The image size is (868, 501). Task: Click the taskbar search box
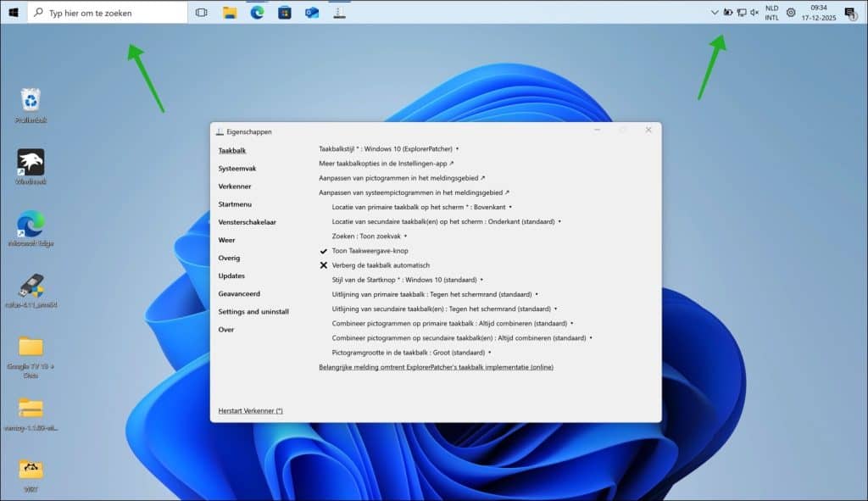click(x=108, y=13)
